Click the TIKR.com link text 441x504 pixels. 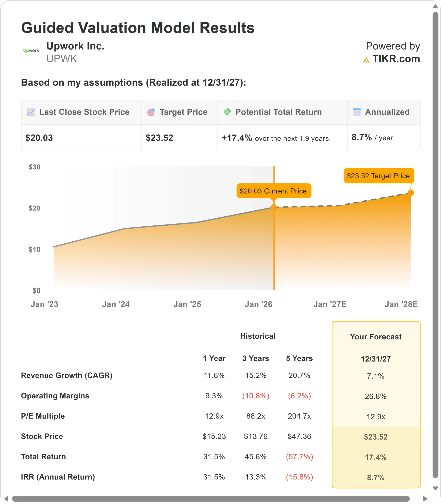[x=396, y=59]
